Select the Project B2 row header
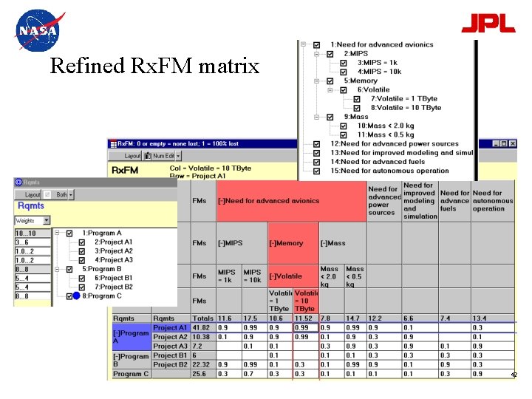The image size is (532, 399). [171, 364]
